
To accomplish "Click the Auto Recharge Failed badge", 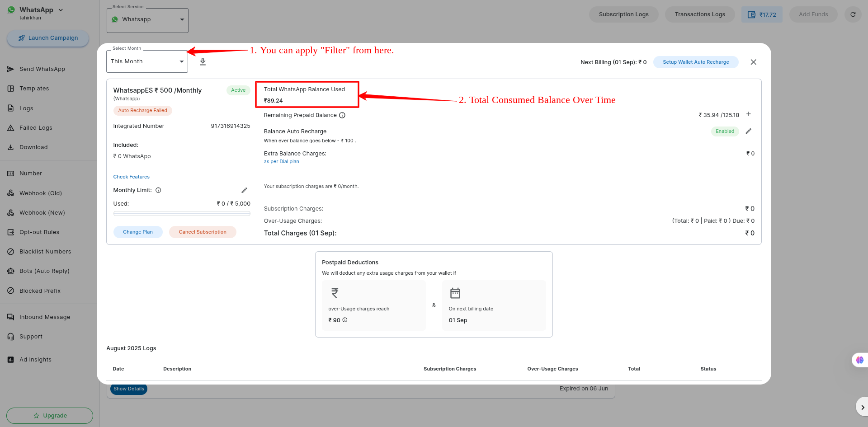I will [142, 110].
